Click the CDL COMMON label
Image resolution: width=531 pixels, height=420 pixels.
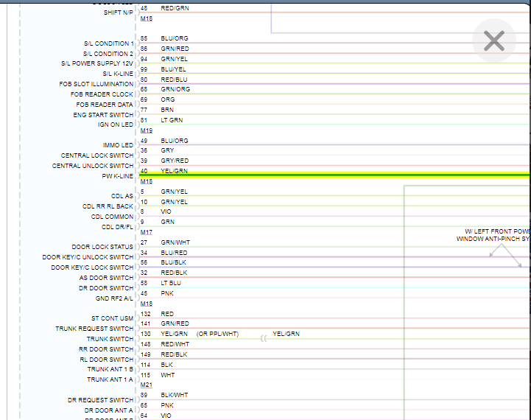pyautogui.click(x=112, y=217)
